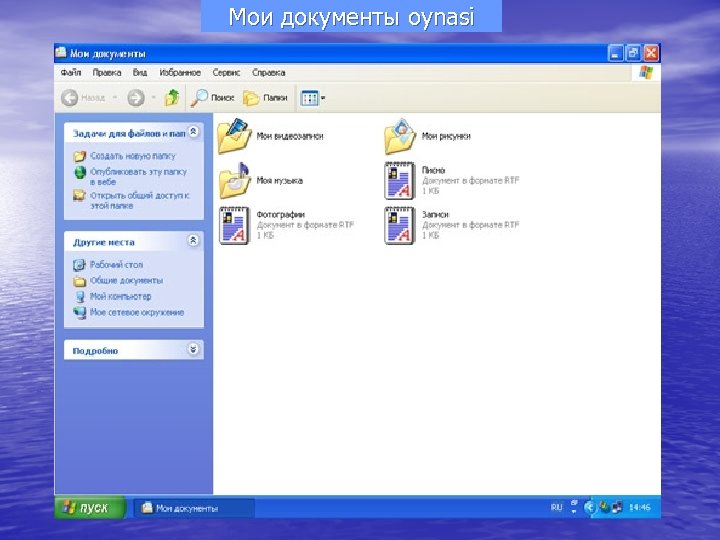Select the Мои рисунки folder icon
Screen dimensions: 720x540
pos(400,136)
